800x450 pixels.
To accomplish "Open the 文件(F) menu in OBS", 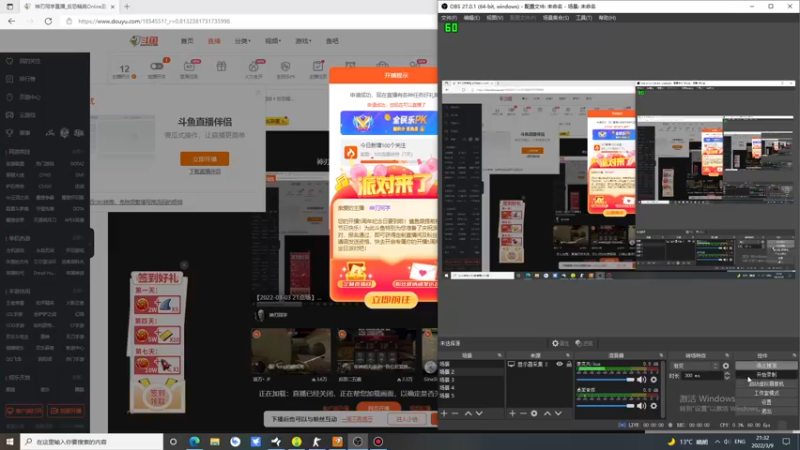I will pyautogui.click(x=449, y=18).
